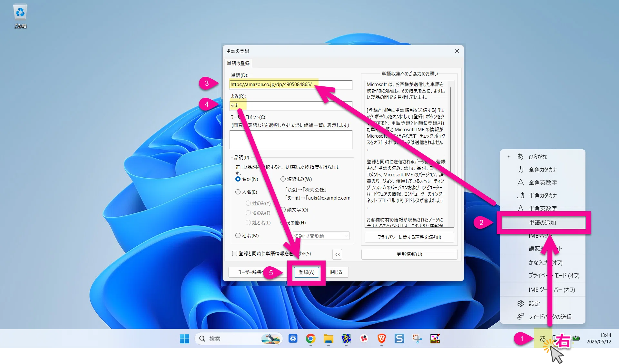Viewport: 619px width, 364px height.
Task: Choose 全角カタカナ in the IME menu
Action: (543, 170)
